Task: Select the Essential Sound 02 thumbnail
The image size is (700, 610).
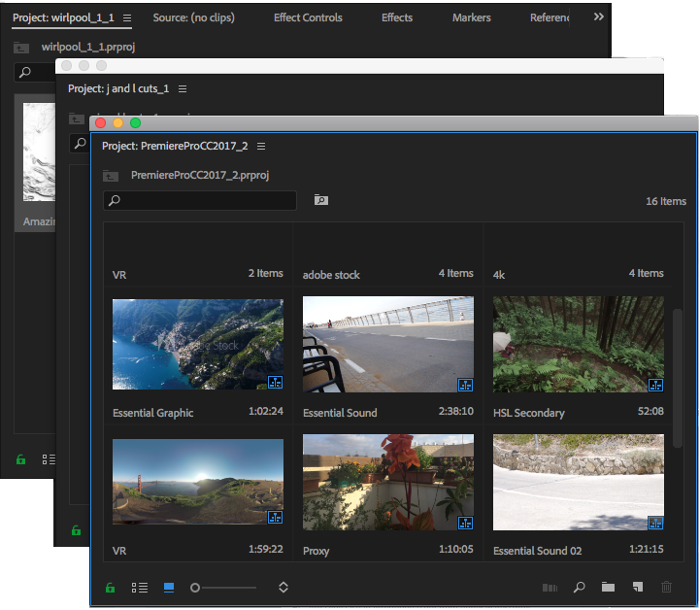Action: point(578,483)
